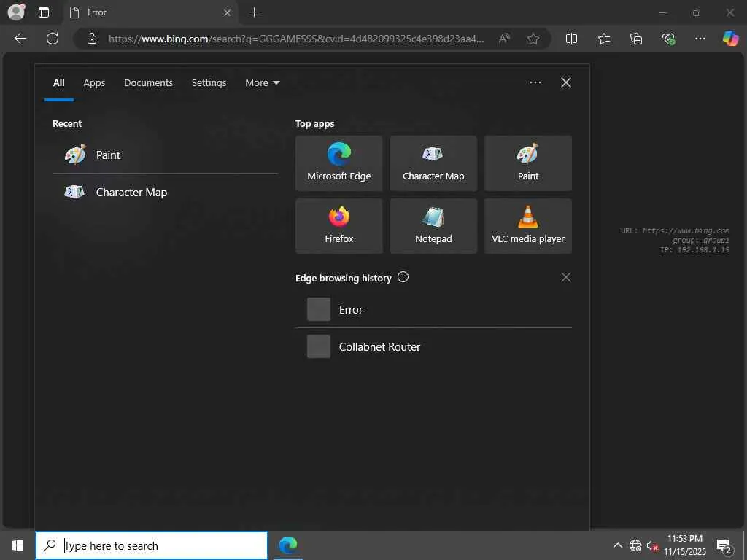
Task: Open the Read aloud icon in address bar
Action: pyautogui.click(x=504, y=39)
